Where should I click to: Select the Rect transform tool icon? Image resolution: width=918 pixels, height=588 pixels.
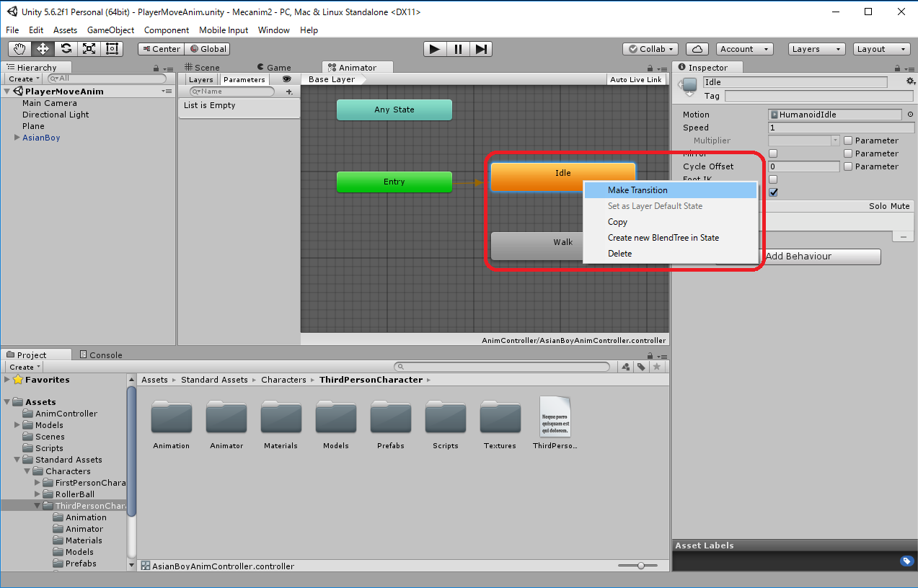tap(112, 49)
